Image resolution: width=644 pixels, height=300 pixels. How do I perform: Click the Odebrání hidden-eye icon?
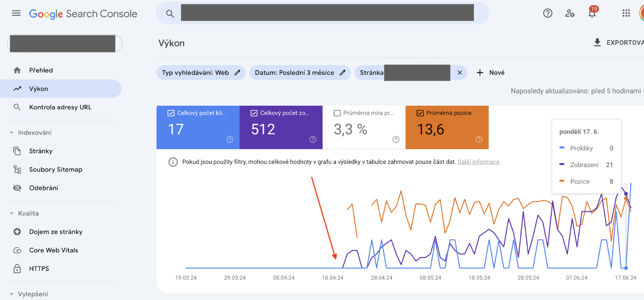[x=17, y=188]
